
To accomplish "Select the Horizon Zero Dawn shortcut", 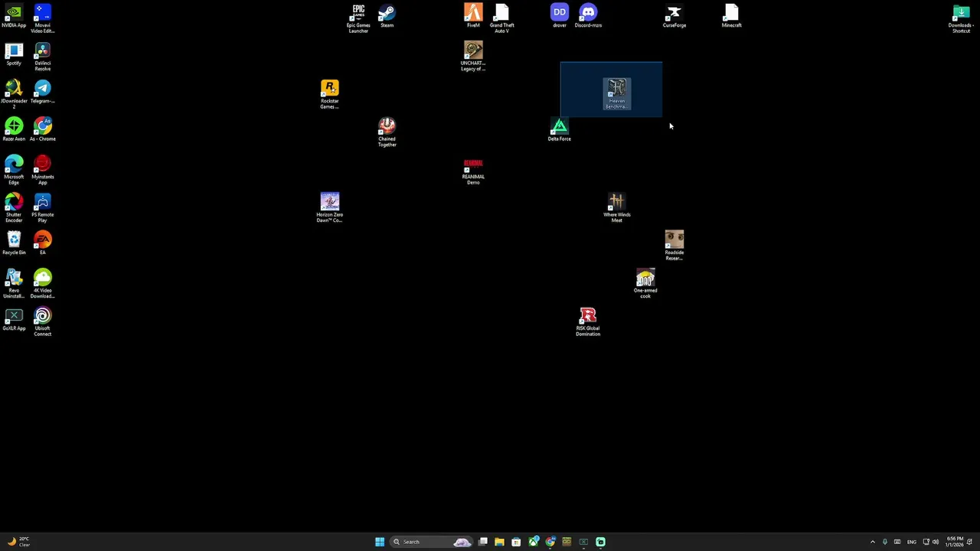I will 330,208.
